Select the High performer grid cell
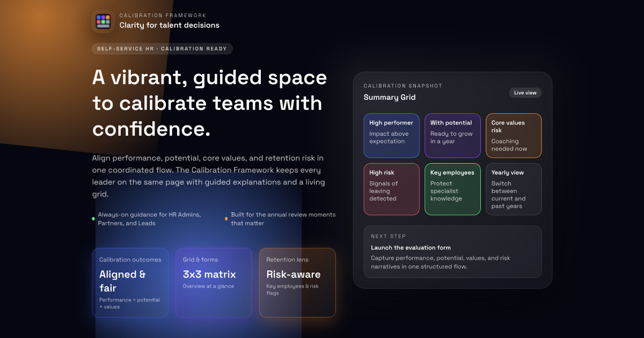This screenshot has height=338, width=644. (391, 135)
